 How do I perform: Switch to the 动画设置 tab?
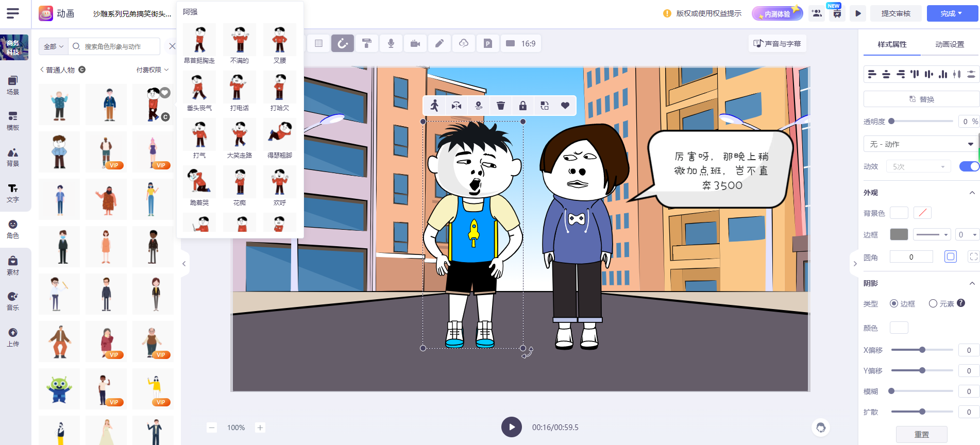pos(950,44)
